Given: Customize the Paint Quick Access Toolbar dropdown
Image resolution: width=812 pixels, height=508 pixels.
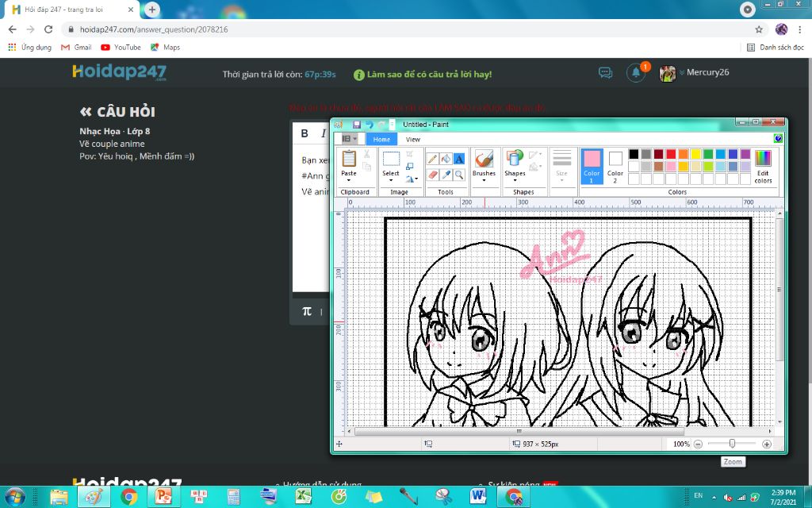Looking at the screenshot, I should pyautogui.click(x=392, y=125).
